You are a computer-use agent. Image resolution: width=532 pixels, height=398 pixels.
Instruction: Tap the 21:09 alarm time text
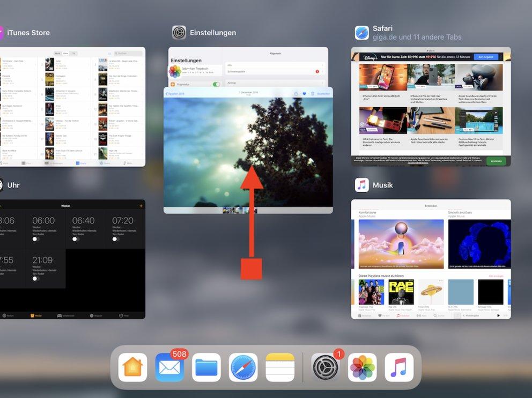[42, 260]
